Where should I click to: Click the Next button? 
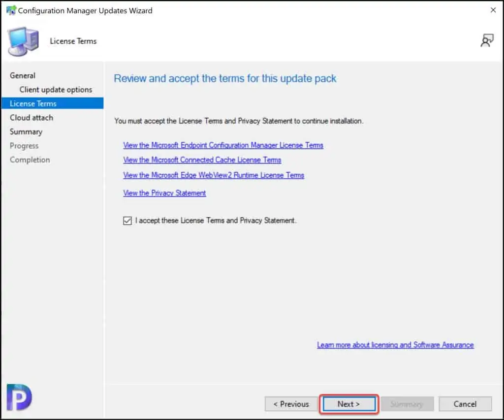coord(349,404)
